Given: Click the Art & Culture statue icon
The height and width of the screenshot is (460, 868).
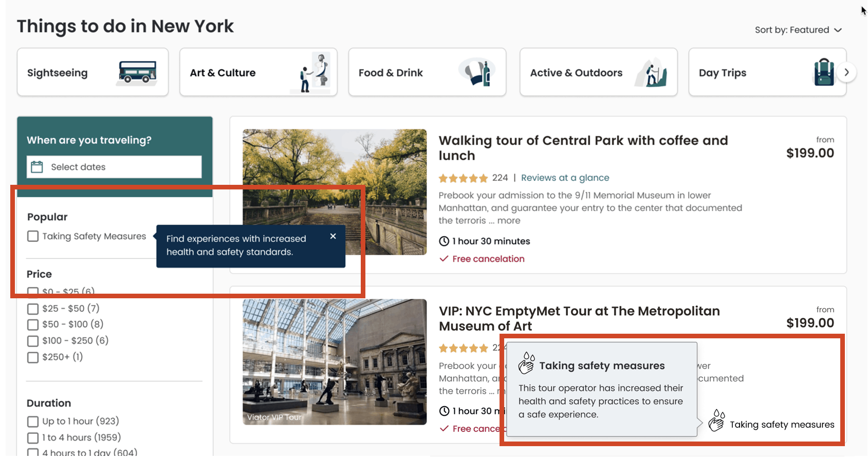Looking at the screenshot, I should click(313, 72).
